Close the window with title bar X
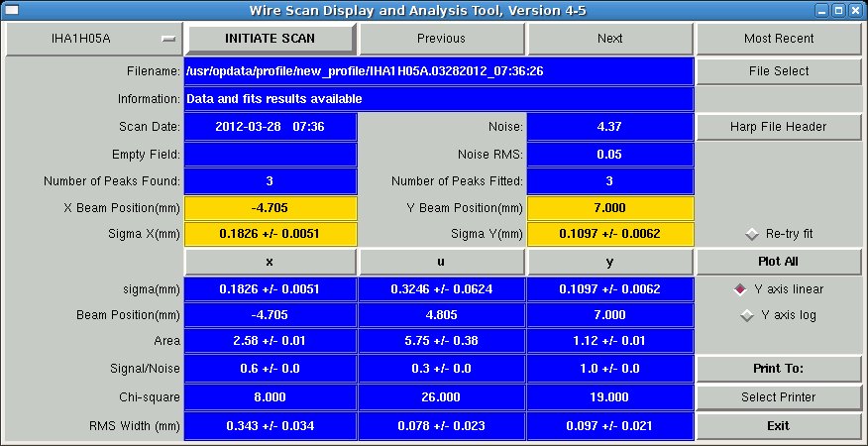 coord(855,10)
